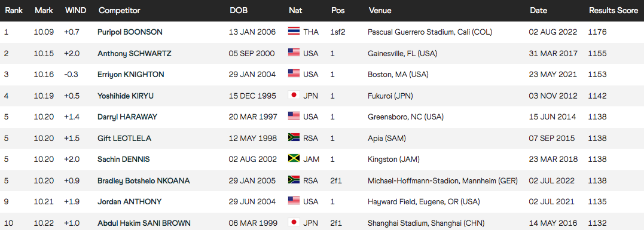Image resolution: width=644 pixels, height=230 pixels.
Task: Click Japan flag in Yoshihide Kiryu row
Action: click(294, 96)
